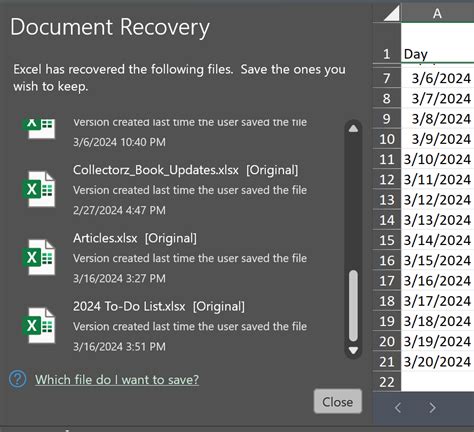Select cell containing 3/6/2024
This screenshot has width=474, height=432.
[x=437, y=78]
